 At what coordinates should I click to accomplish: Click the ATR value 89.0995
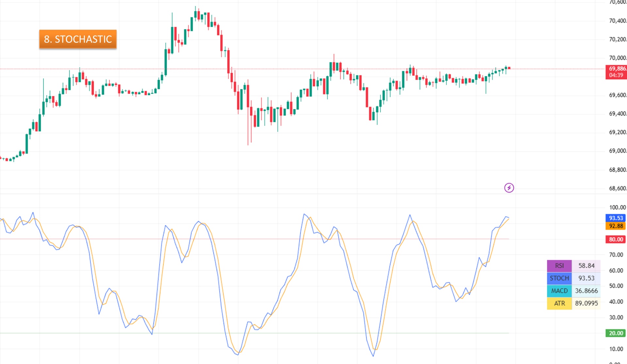point(586,303)
